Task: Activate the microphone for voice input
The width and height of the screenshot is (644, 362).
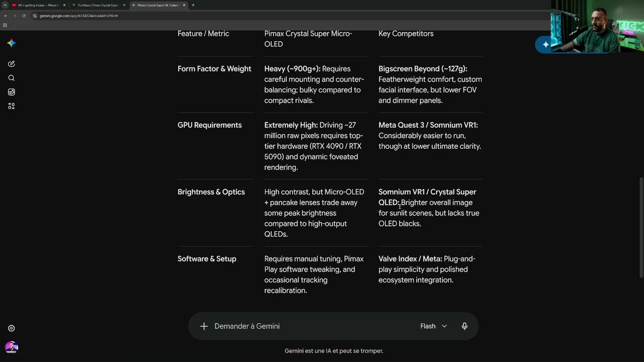Action: (x=464, y=326)
